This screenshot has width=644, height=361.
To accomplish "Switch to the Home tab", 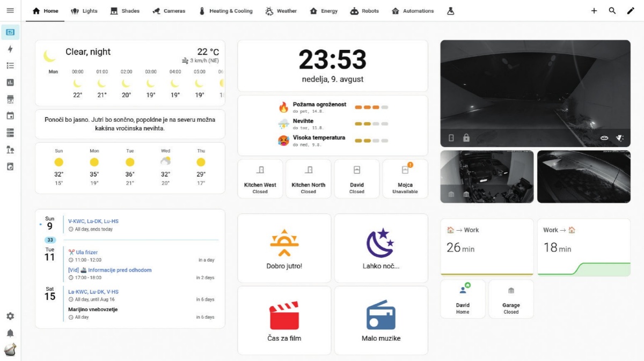I will click(45, 11).
